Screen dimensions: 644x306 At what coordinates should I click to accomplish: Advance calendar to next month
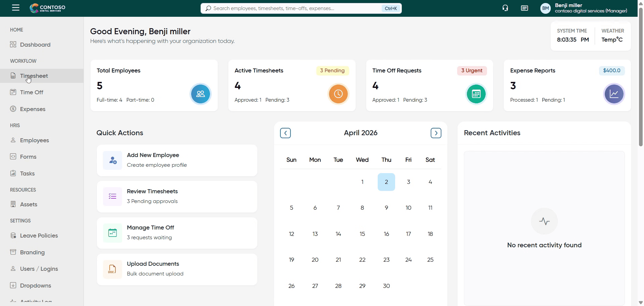click(436, 133)
